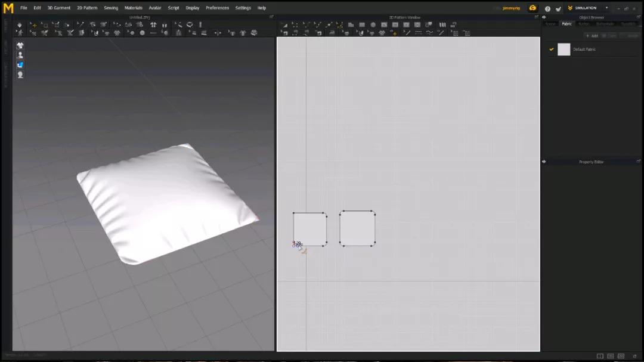Click the Add fabric button
The image size is (644, 362).
coord(592,36)
